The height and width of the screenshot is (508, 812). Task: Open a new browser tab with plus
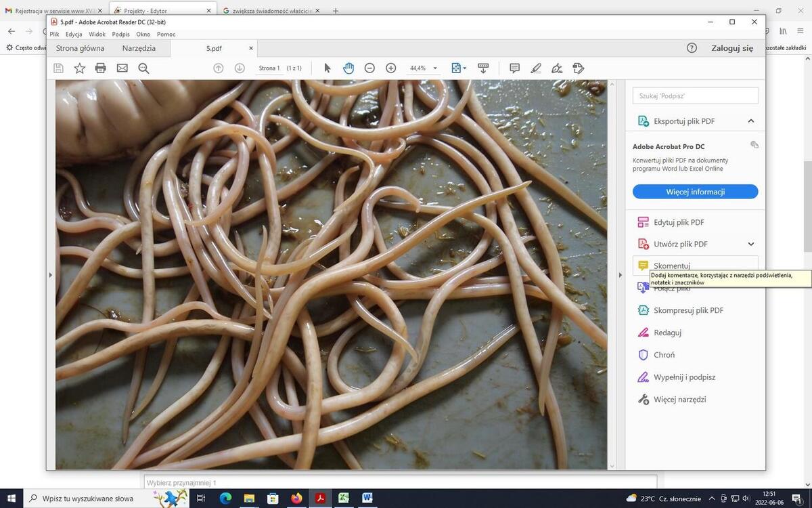336,11
